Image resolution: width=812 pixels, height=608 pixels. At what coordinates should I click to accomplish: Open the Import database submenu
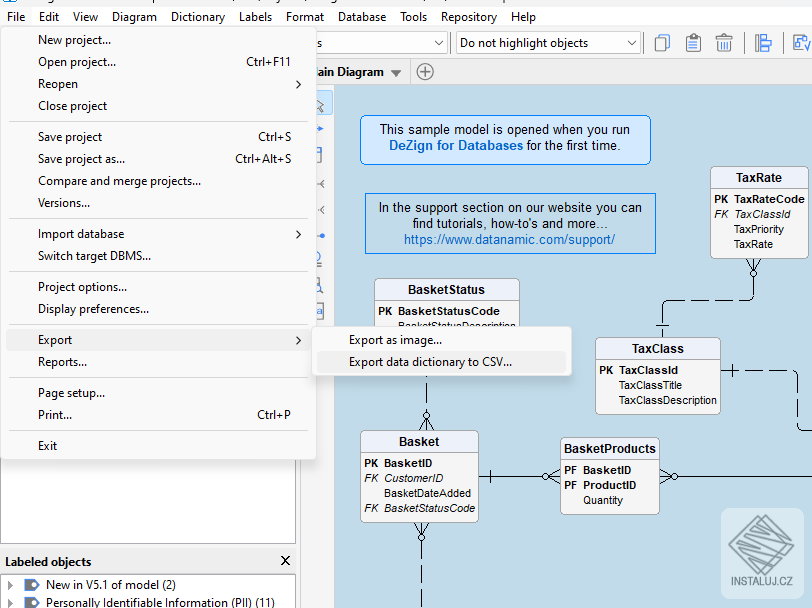(x=158, y=234)
